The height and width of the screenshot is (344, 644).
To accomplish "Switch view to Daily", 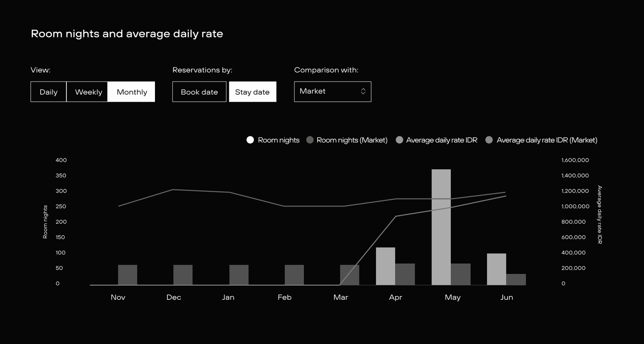I will [x=48, y=92].
